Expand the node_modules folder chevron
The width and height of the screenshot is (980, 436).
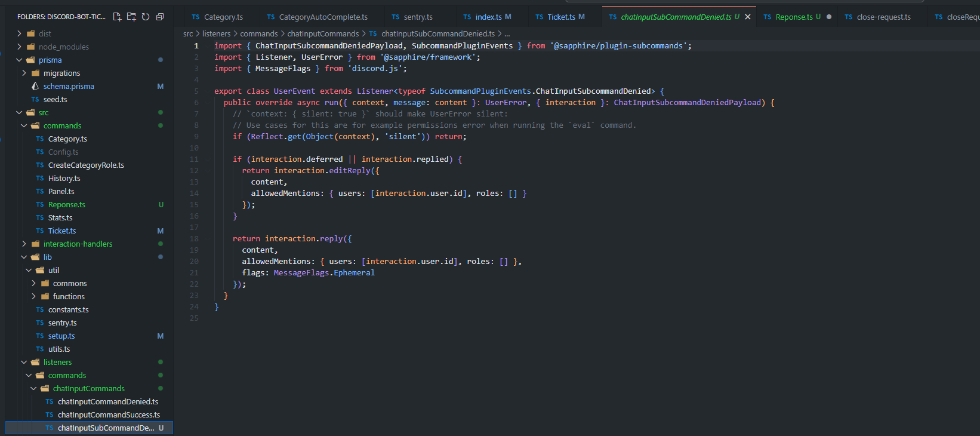[19, 47]
